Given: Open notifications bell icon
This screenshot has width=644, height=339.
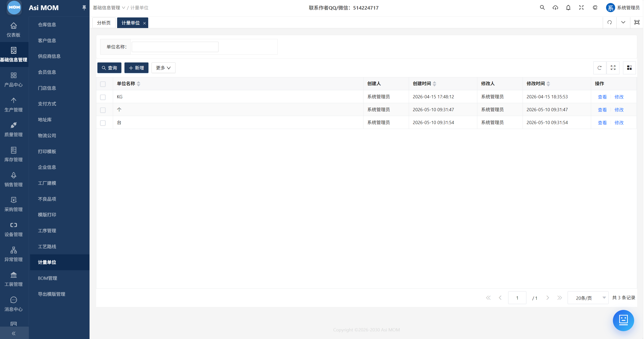Looking at the screenshot, I should [568, 8].
